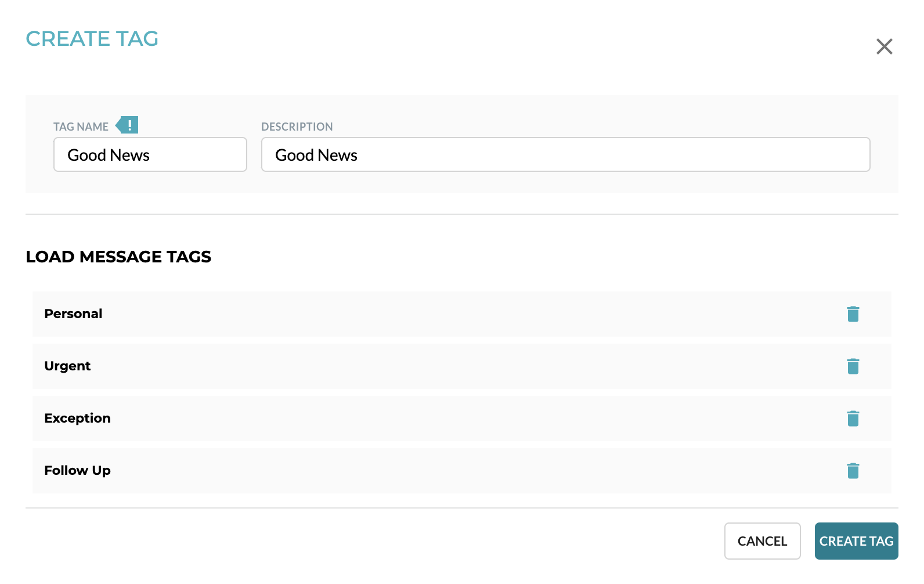Click the Tag Name alert icon
The image size is (924, 584).
click(128, 125)
